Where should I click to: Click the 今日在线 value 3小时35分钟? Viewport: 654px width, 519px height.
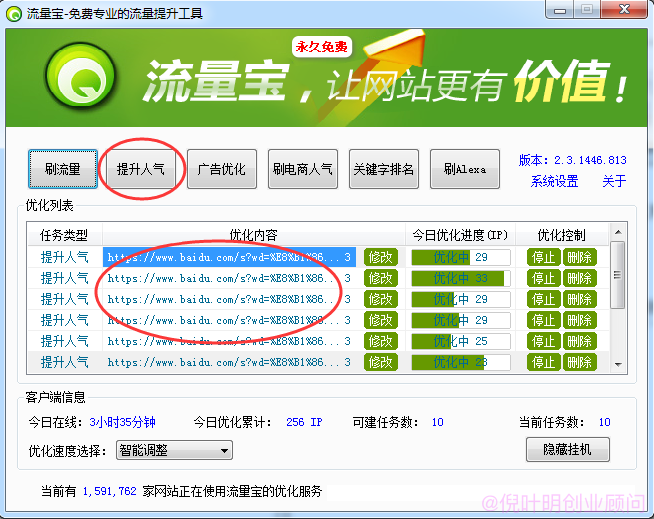coord(122,422)
